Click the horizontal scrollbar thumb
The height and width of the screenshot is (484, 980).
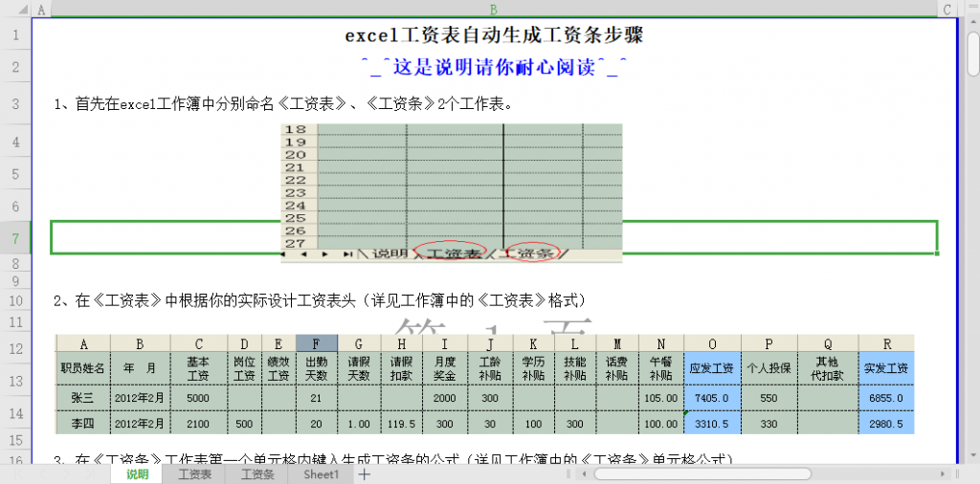point(702,474)
